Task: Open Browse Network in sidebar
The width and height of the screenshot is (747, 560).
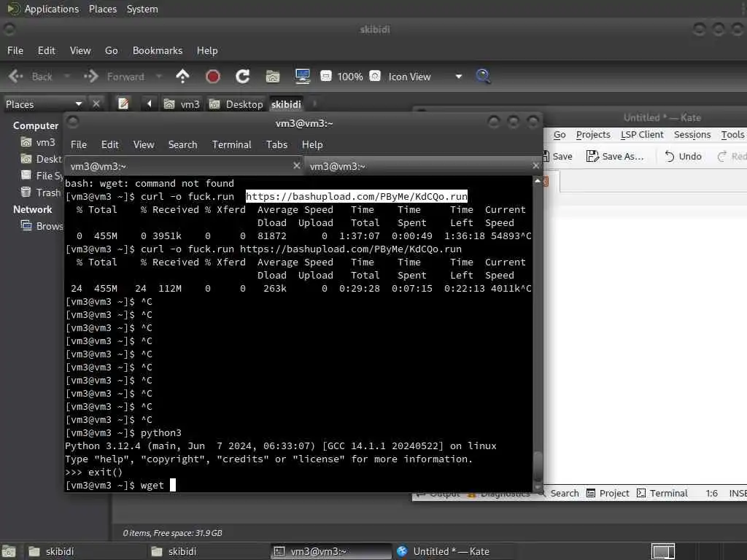Action: tap(42, 226)
